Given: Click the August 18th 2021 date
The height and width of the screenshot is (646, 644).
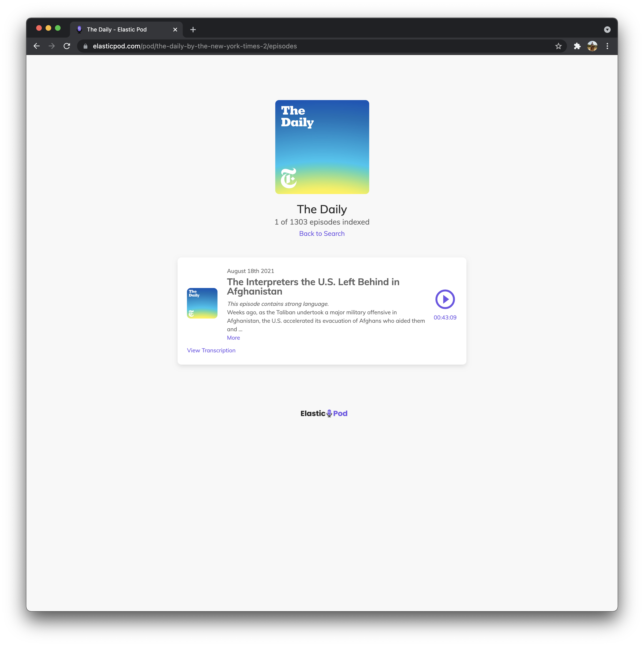Looking at the screenshot, I should pyautogui.click(x=250, y=271).
